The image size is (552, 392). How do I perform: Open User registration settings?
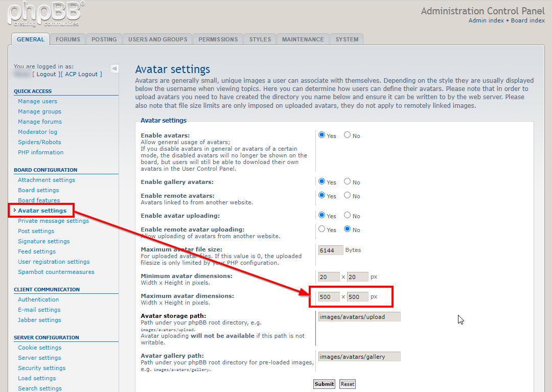click(54, 262)
